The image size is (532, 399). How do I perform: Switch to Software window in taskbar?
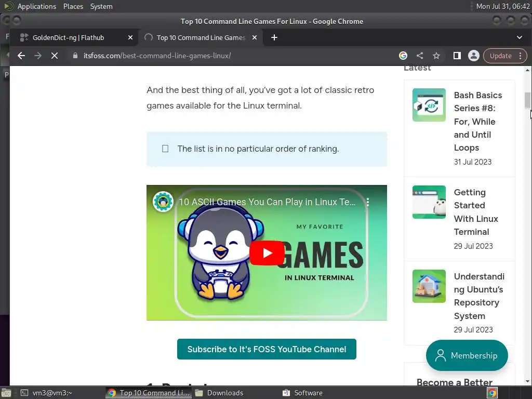[303, 393]
